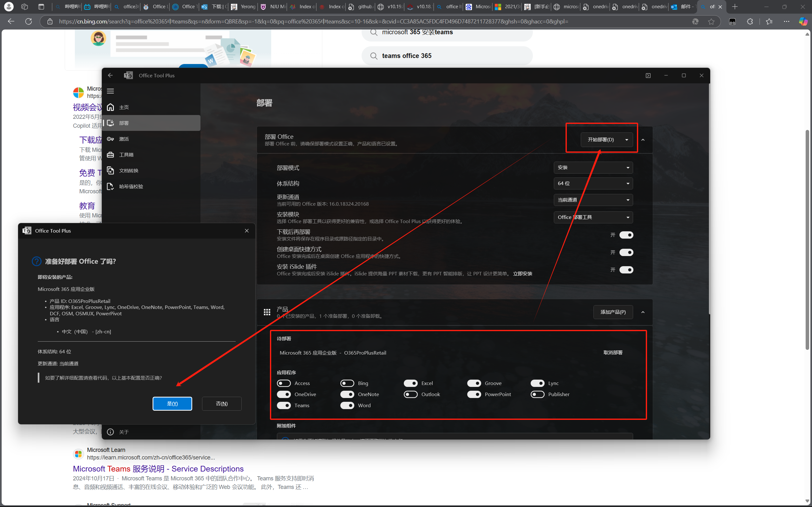
Task: Open the Edge browser extensions puzzle icon
Action: (x=750, y=22)
